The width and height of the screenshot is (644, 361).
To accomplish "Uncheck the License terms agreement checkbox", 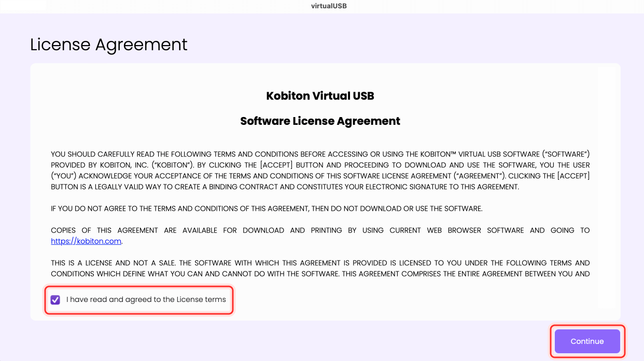I will pyautogui.click(x=55, y=299).
